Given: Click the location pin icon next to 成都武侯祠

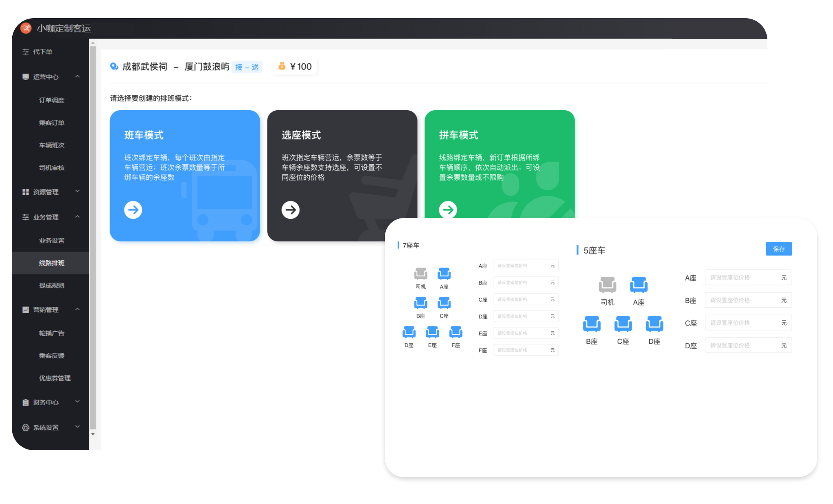Looking at the screenshot, I should pyautogui.click(x=115, y=66).
